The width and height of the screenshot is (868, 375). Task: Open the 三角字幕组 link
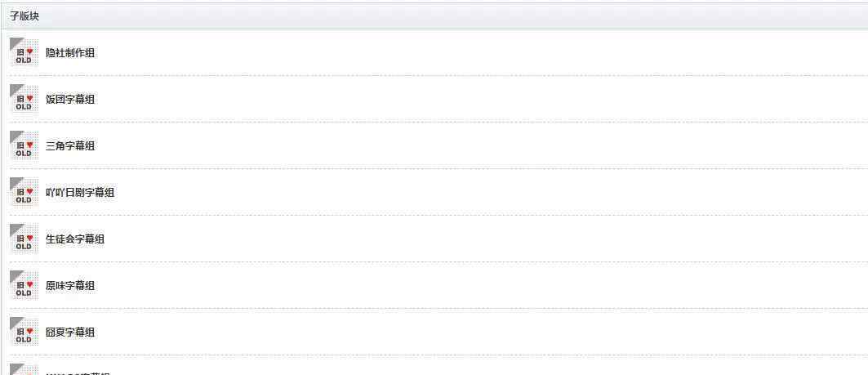70,146
